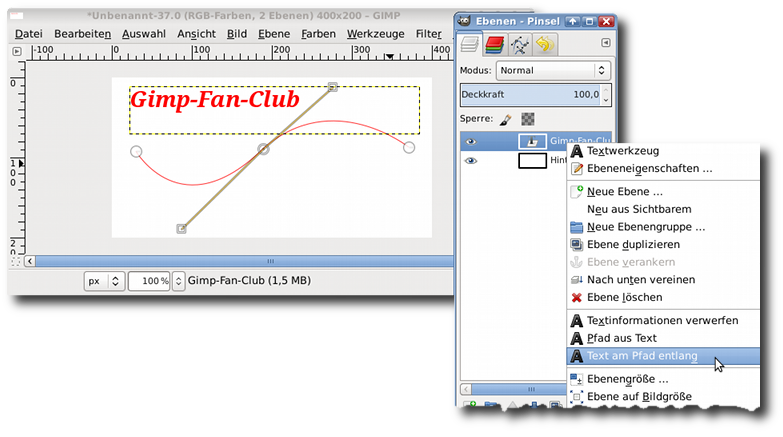Image resolution: width=783 pixels, height=437 pixels.
Task: Click the bottom path handle square
Action: click(x=181, y=229)
